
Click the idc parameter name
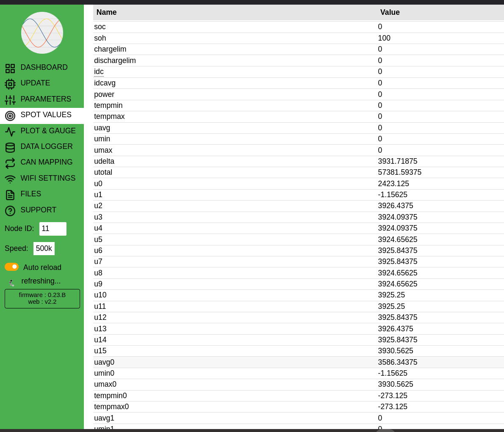(x=99, y=72)
